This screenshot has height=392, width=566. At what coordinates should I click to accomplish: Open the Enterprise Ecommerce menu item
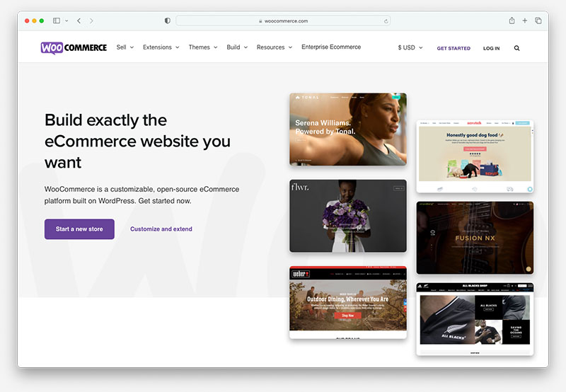tap(331, 47)
